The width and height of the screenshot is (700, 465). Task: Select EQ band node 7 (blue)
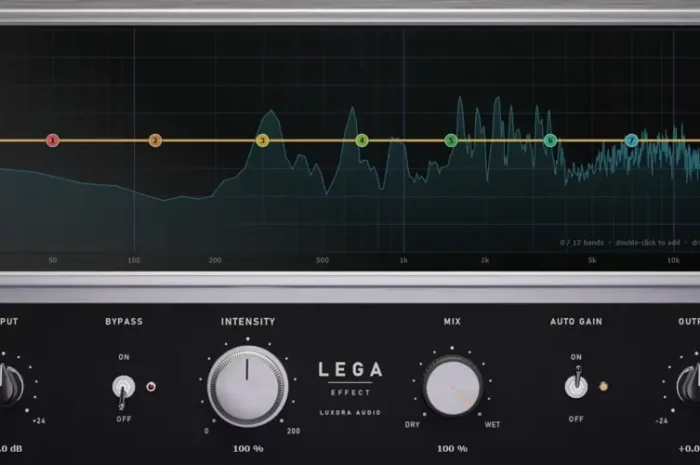pyautogui.click(x=631, y=141)
